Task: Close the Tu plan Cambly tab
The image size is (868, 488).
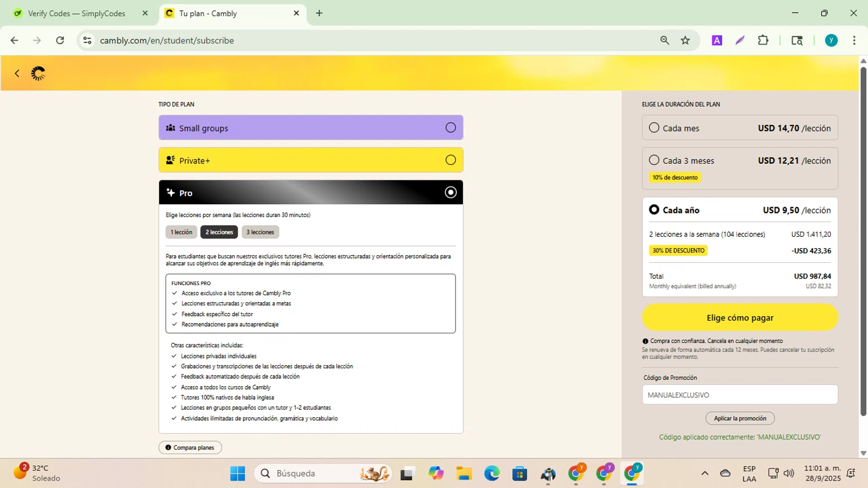Action: [296, 13]
